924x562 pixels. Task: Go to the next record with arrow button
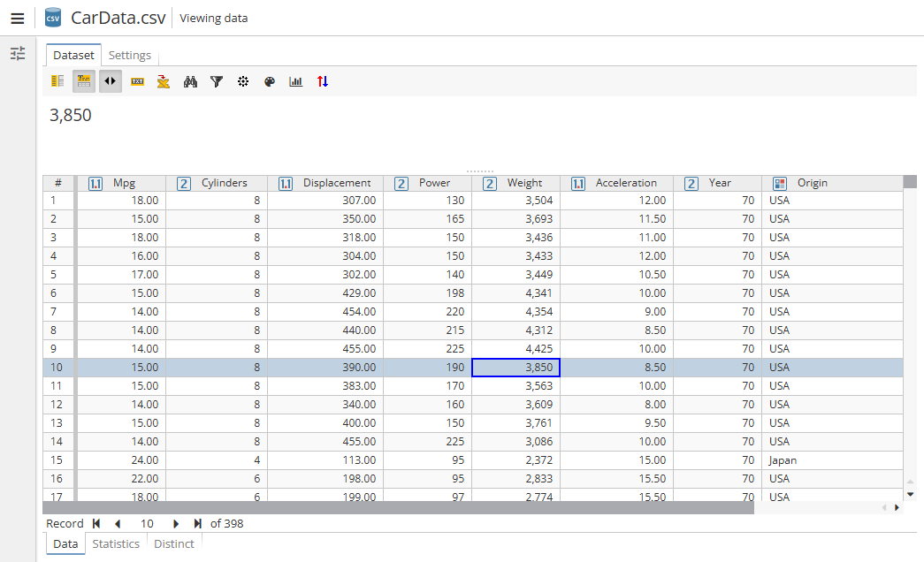tap(177, 523)
